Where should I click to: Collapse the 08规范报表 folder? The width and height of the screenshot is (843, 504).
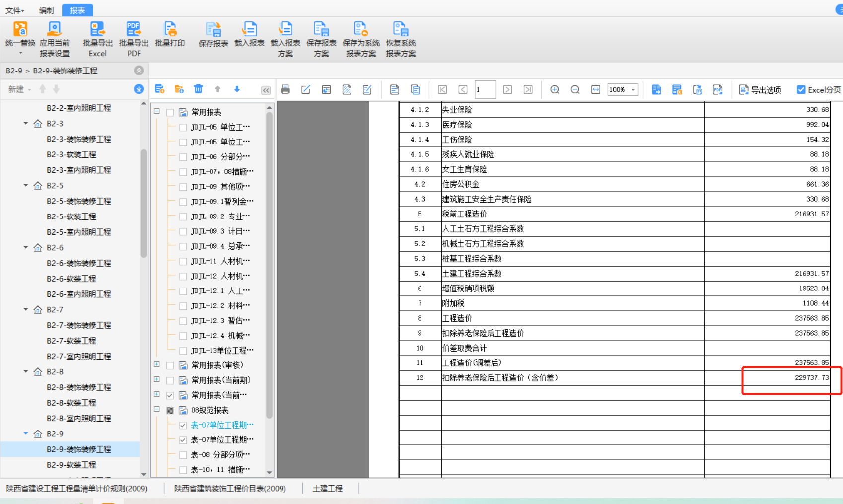click(157, 410)
